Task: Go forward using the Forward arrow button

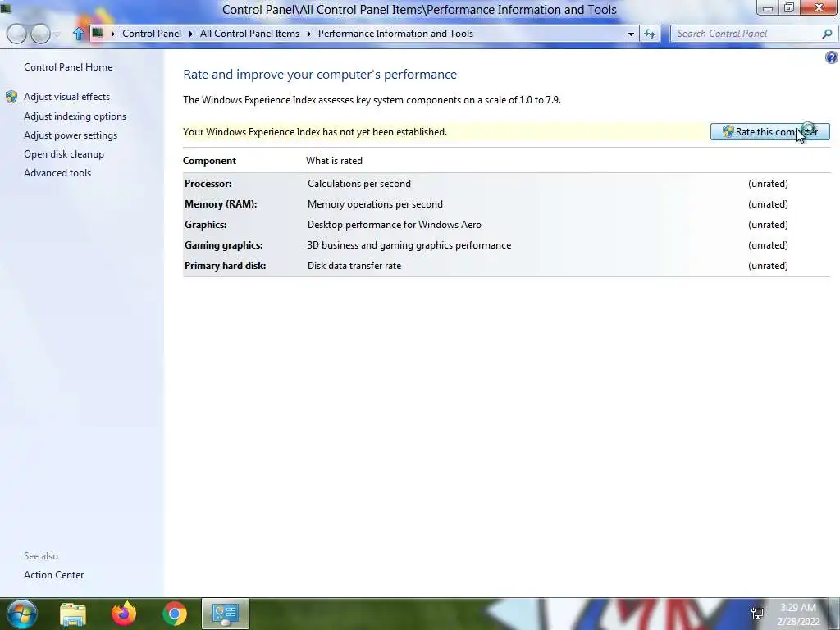Action: (40, 34)
